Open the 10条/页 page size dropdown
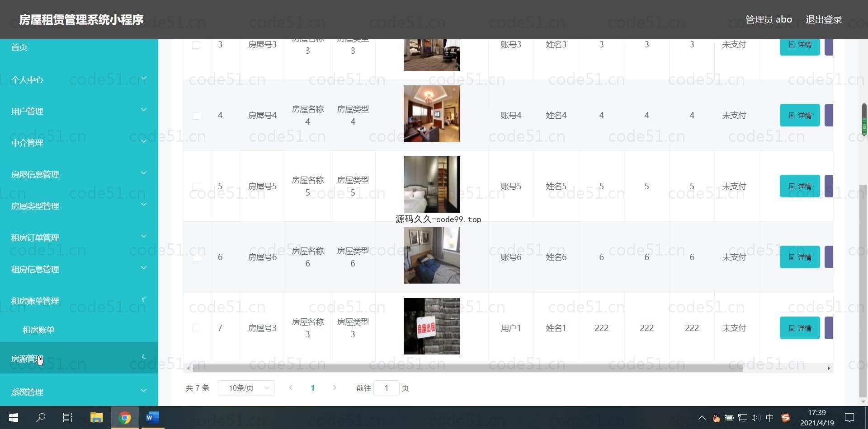 (x=246, y=388)
